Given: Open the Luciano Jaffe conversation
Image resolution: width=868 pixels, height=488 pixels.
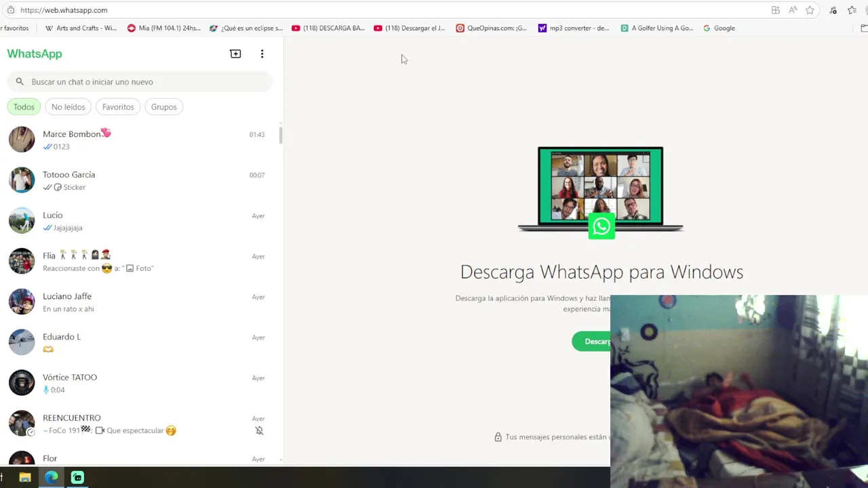Looking at the screenshot, I should click(x=139, y=302).
